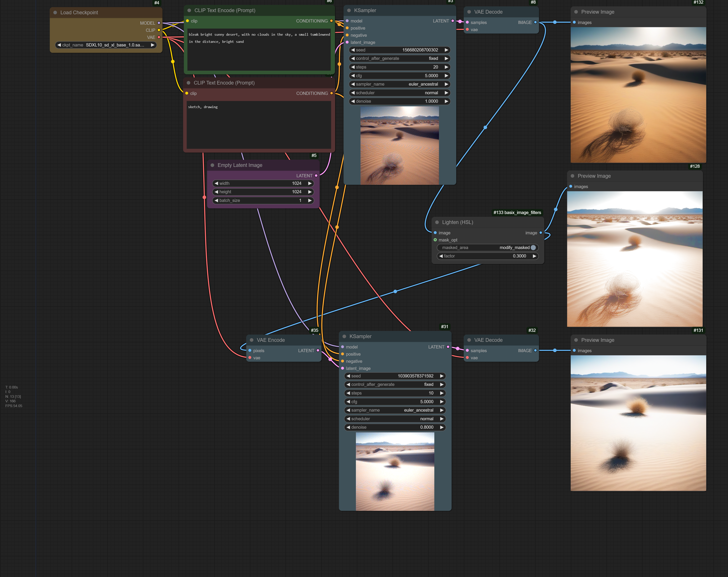Increase the Lighten factor value arrow
728x577 pixels.
(x=534, y=256)
